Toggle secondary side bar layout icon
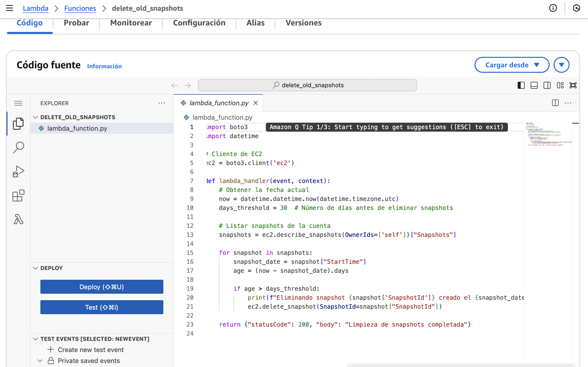Image resolution: width=588 pixels, height=367 pixels. click(x=547, y=86)
